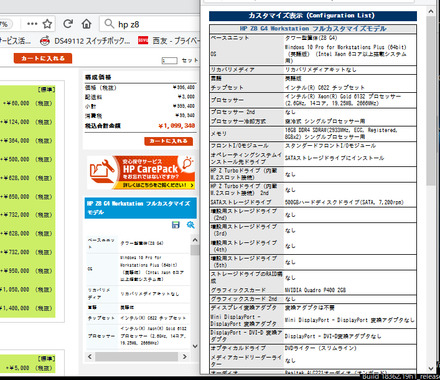Click カスタマイズ表示 (Configuration List) title bar
440x380 pixels.
pyautogui.click(x=313, y=16)
